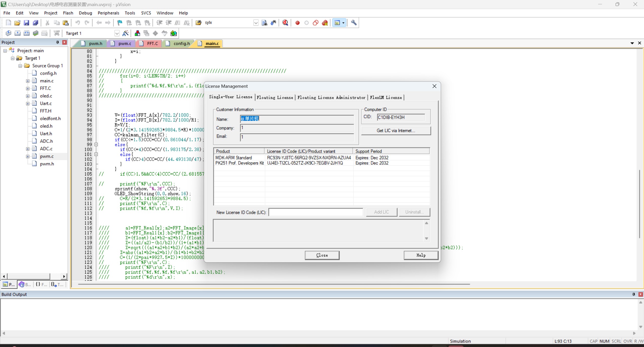Viewport: 644px width, 347px height.
Task: Click the Download LOAD toolbar icon
Action: point(57,33)
